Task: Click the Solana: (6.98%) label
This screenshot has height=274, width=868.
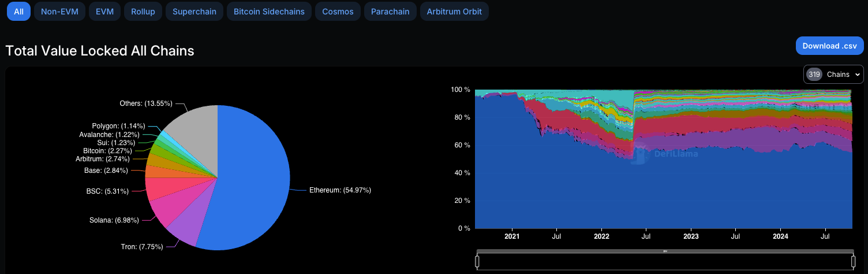Action: pos(114,220)
